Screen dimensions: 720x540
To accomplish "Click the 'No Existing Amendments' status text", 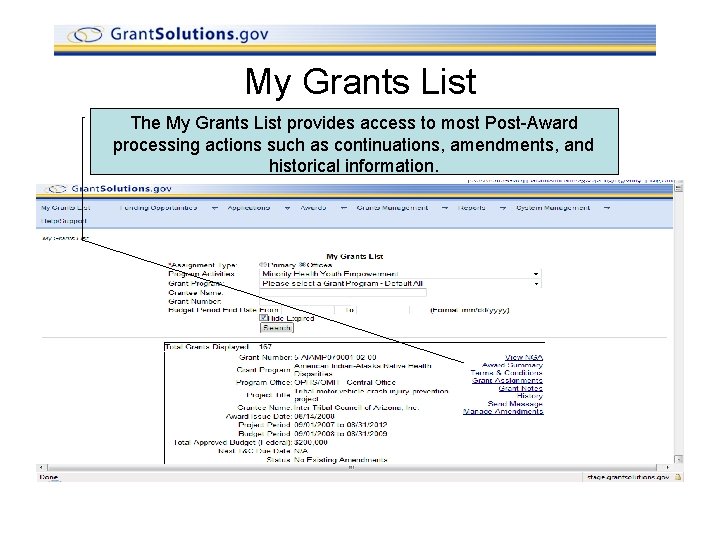I will [x=340, y=460].
